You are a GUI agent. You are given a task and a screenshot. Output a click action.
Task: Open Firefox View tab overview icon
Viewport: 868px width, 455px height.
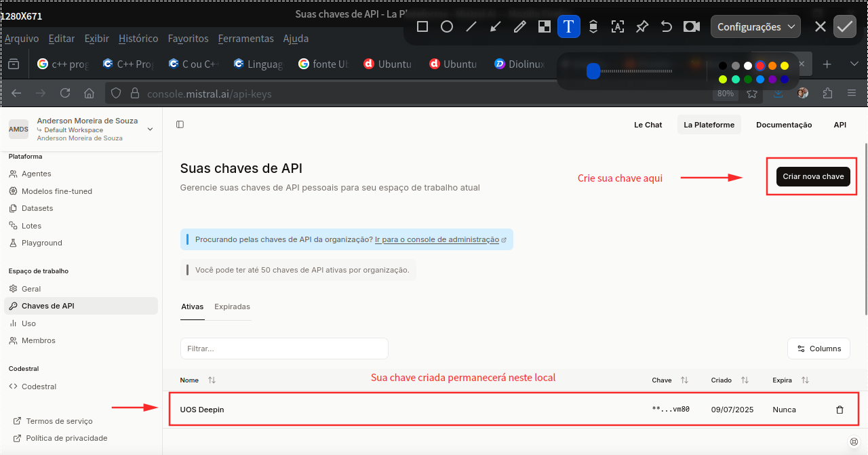(x=14, y=64)
